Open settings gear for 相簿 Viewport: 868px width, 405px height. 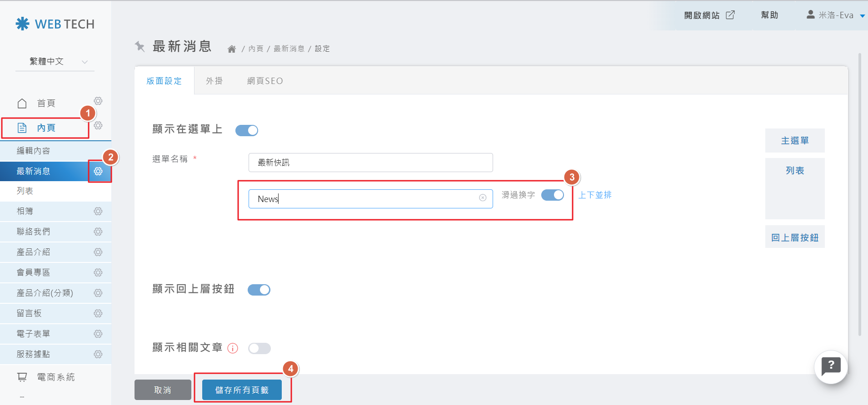pos(98,211)
